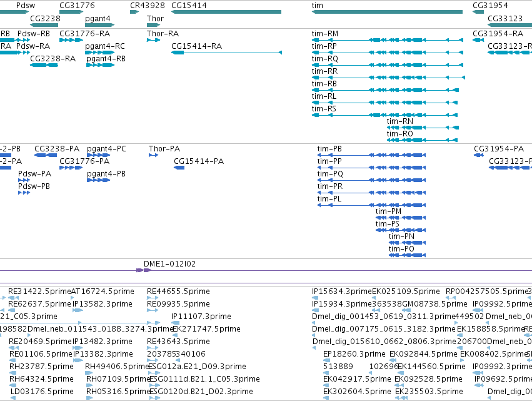532x401 pixels.
Task: Select the CG15414-PA protein label
Action: point(199,161)
